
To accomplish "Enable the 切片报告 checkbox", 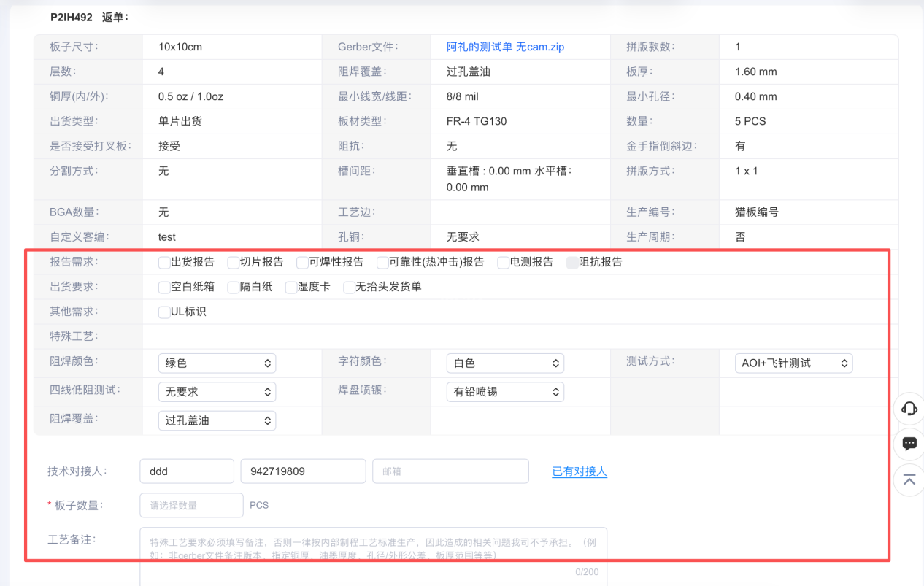I will coord(231,262).
